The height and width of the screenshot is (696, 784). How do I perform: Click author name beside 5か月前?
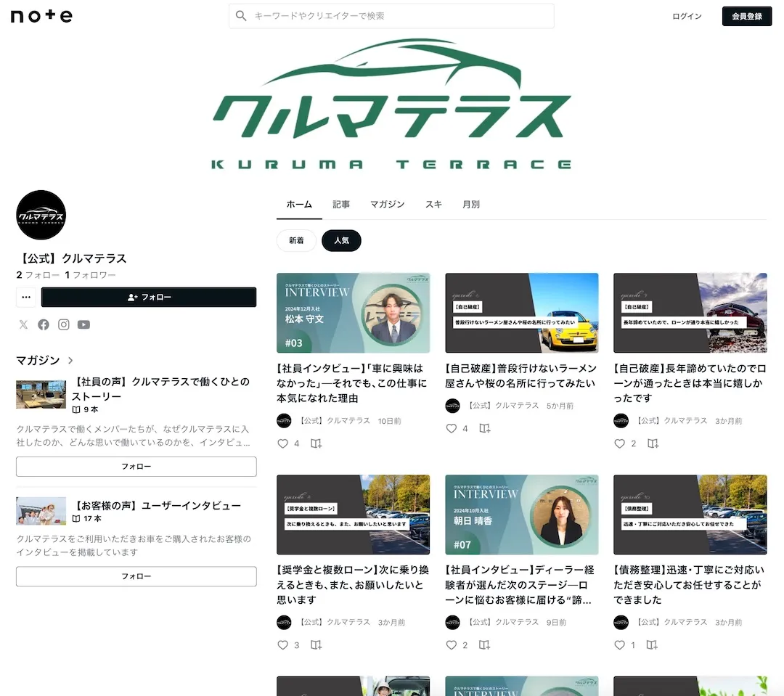pos(503,406)
